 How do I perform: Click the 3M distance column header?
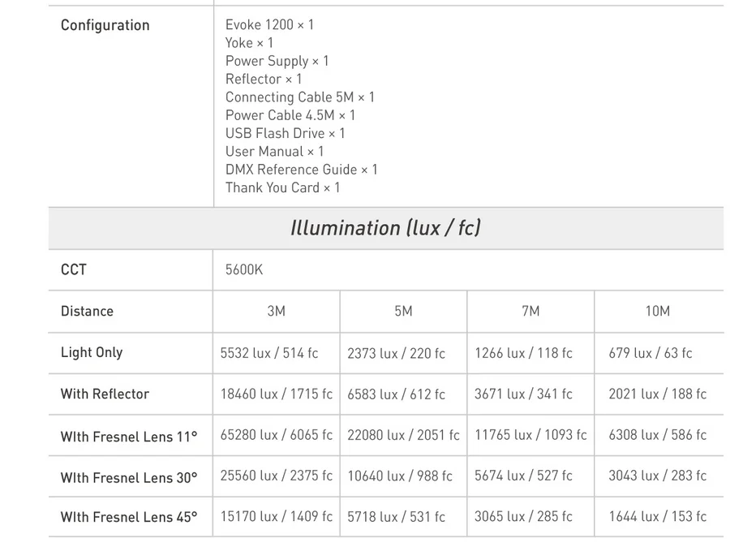click(277, 311)
